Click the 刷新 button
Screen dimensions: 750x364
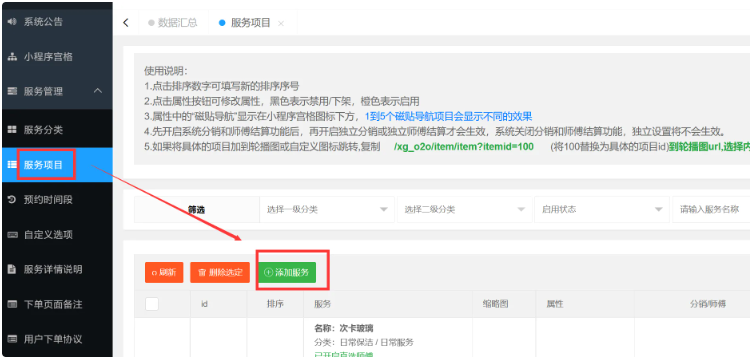(x=164, y=272)
